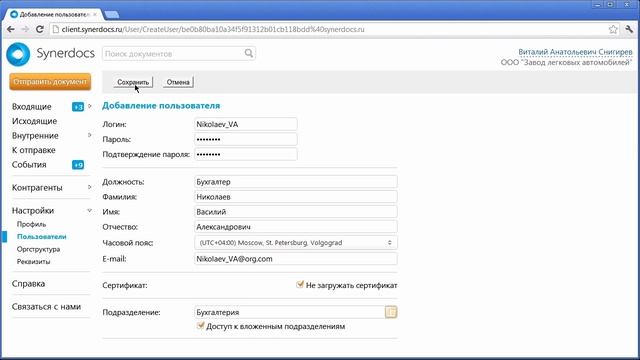This screenshot has height=360, width=640.
Task: Click the Synerdocs logo icon
Action: [x=18, y=54]
